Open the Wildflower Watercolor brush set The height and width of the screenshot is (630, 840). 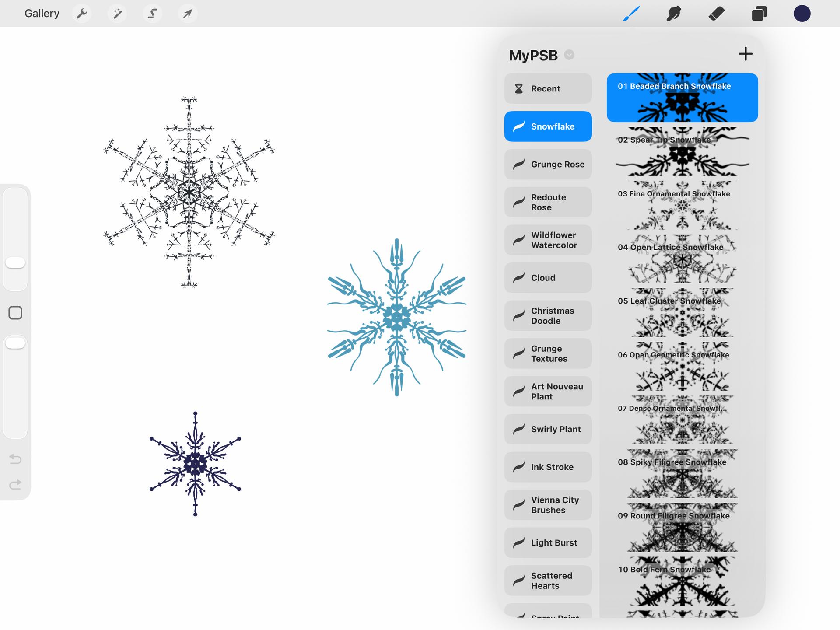548,240
